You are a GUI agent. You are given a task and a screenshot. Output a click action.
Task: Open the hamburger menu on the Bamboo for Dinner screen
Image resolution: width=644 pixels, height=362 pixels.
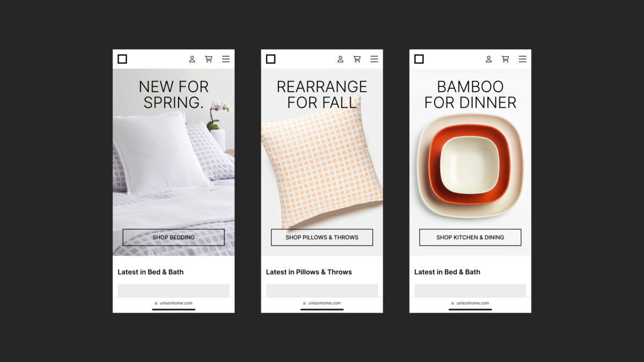coord(522,59)
